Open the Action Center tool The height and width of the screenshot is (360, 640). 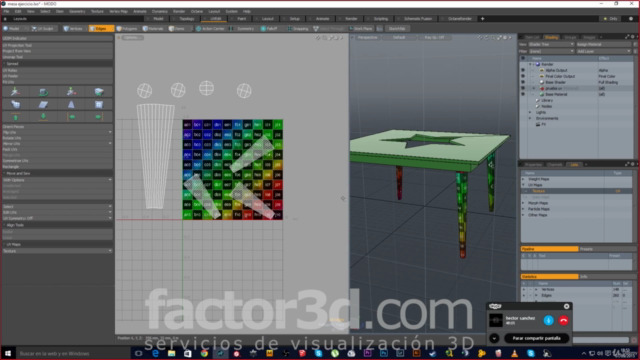210,29
